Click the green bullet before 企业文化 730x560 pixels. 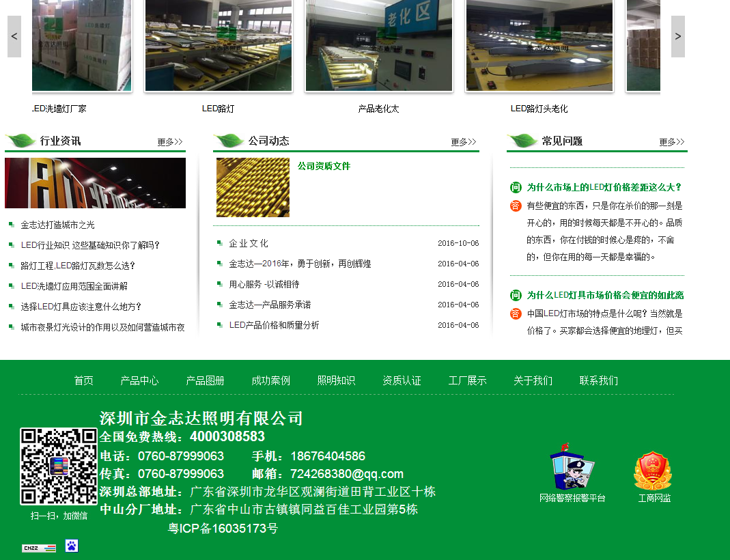click(x=220, y=243)
